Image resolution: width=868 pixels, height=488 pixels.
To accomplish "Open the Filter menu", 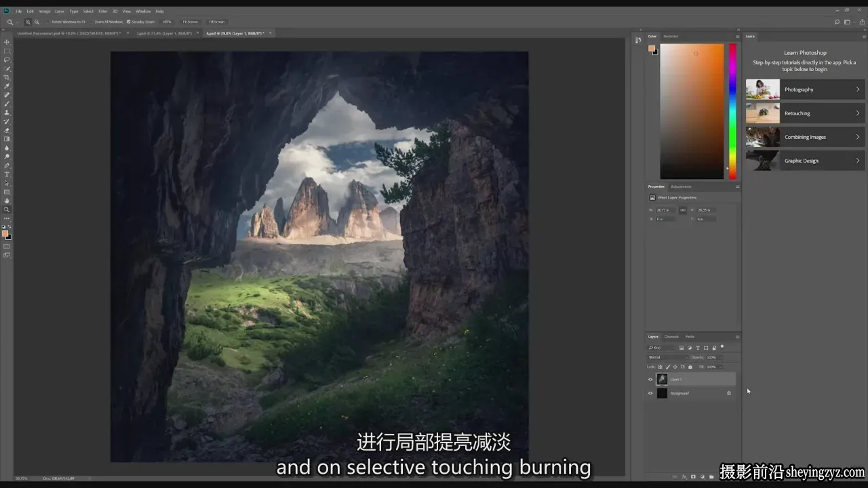I will 102,11.
